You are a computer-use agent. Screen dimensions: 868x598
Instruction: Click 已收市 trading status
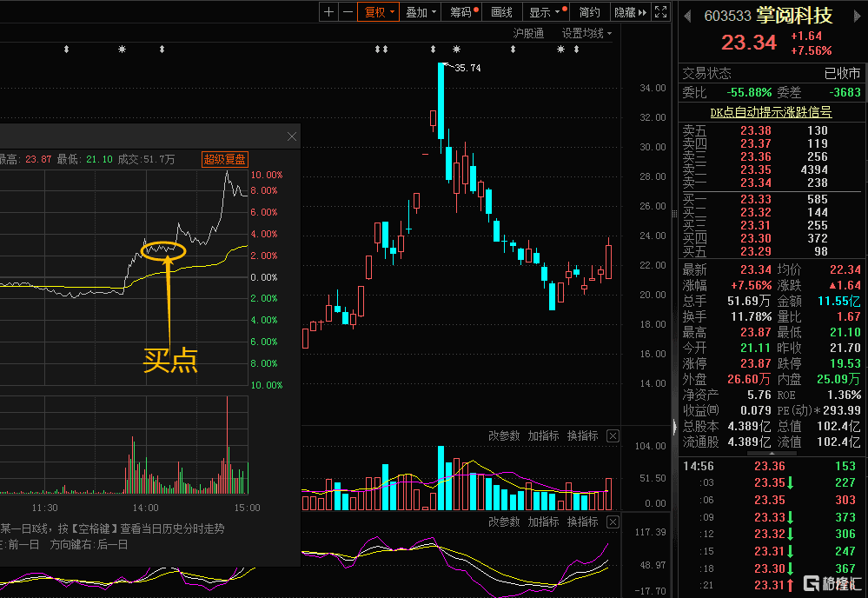coord(843,73)
